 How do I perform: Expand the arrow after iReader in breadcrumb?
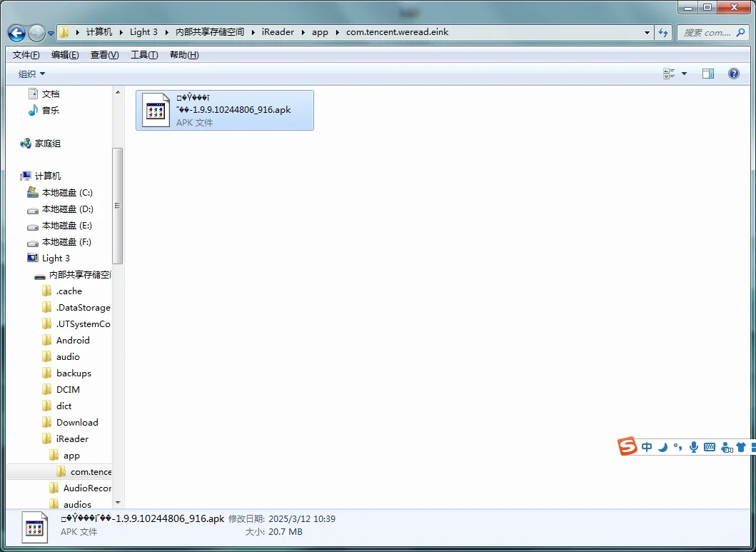[303, 32]
